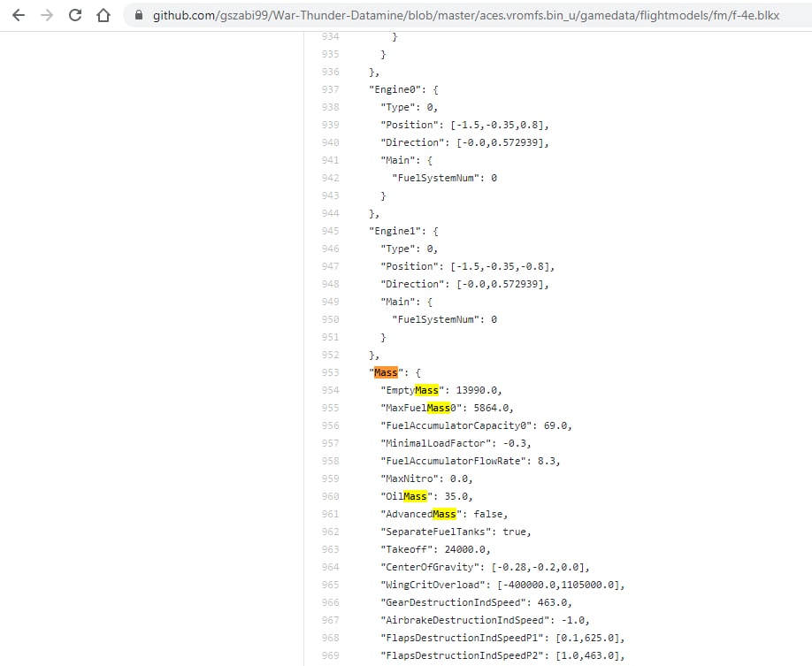Image resolution: width=812 pixels, height=666 pixels.
Task: Click "GearDestructionIndSpeed": 463.0 line
Action: [x=476, y=602]
